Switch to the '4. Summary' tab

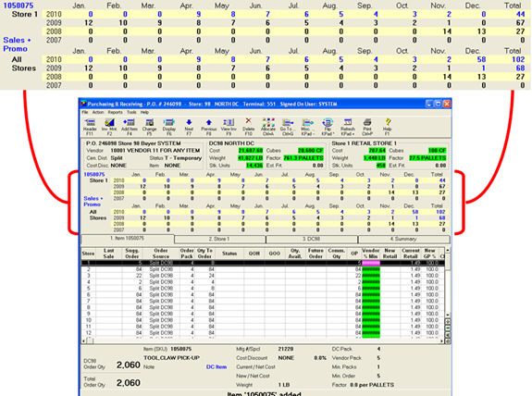pos(403,240)
